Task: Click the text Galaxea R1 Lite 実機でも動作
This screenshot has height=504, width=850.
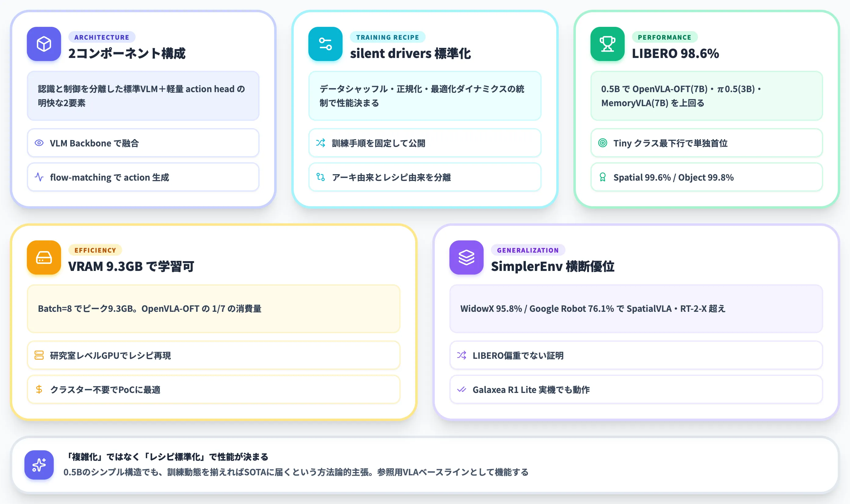Action: coord(531,390)
